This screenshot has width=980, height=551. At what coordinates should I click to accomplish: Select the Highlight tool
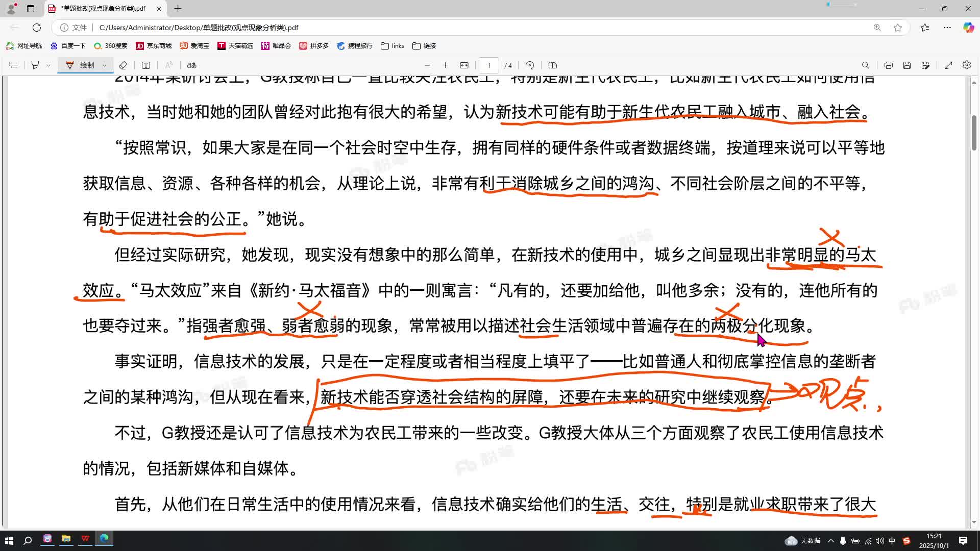pos(35,65)
